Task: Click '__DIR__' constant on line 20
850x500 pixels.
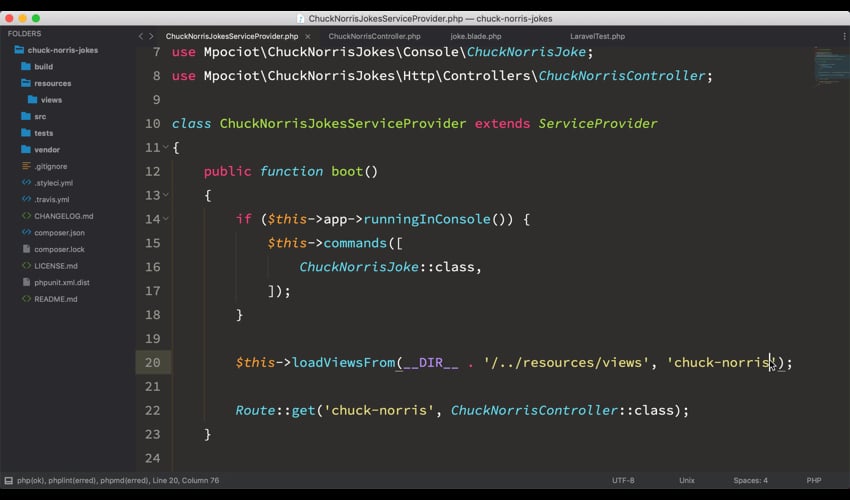Action: [431, 362]
